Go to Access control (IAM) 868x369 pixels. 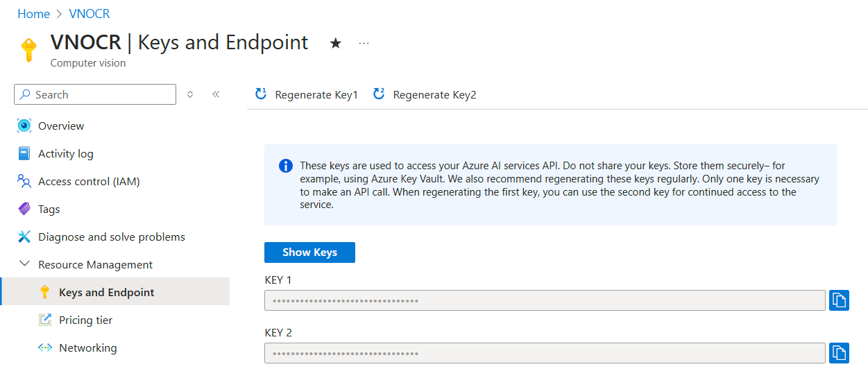click(x=89, y=182)
